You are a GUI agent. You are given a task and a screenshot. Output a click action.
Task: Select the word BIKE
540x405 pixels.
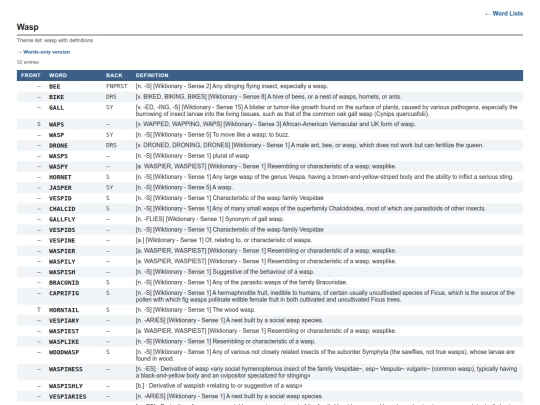click(56, 97)
